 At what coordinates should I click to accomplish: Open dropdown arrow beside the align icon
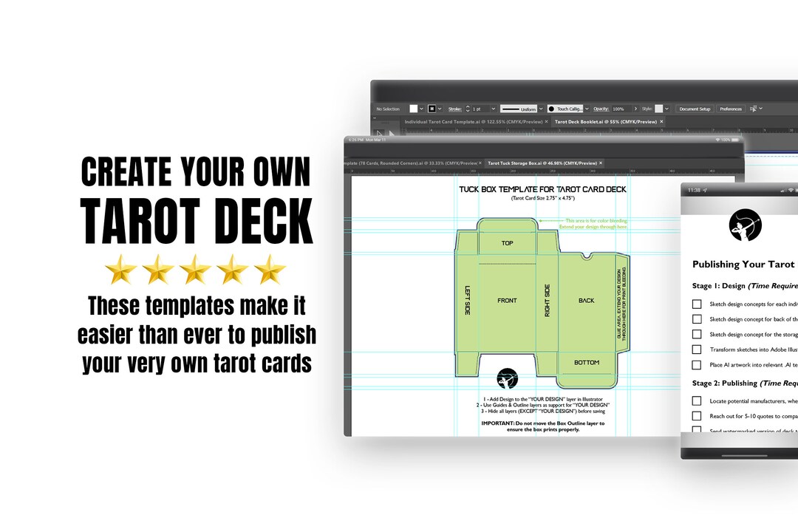761,109
